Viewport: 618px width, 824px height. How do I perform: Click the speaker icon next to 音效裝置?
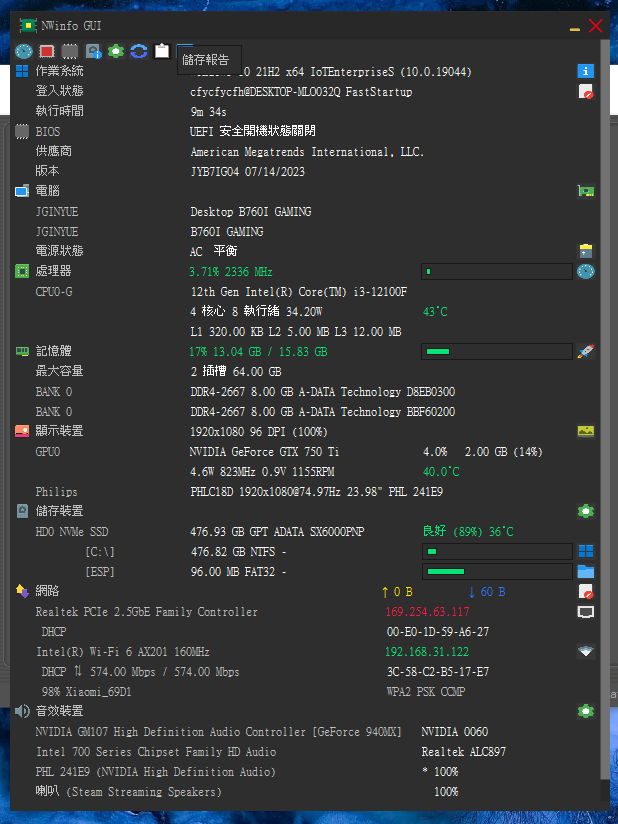coord(22,711)
